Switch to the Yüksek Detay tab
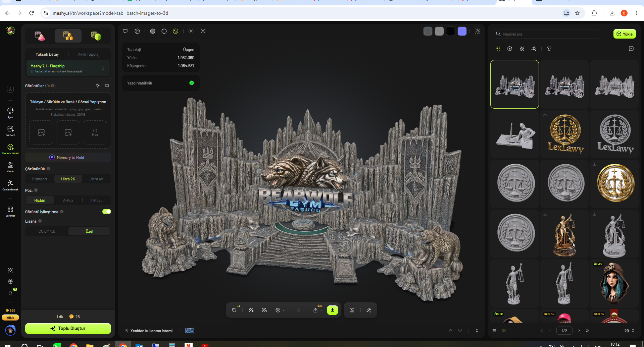 (47, 54)
